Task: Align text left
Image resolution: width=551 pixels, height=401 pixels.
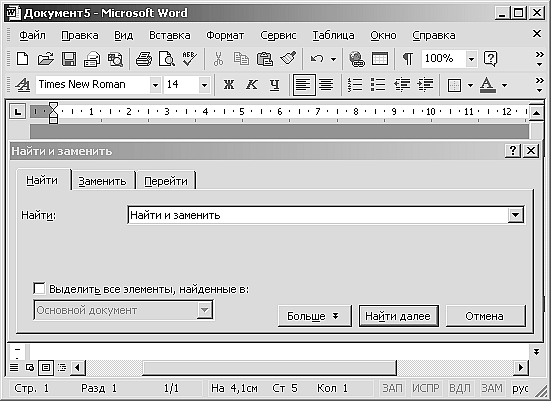Action: [x=304, y=85]
